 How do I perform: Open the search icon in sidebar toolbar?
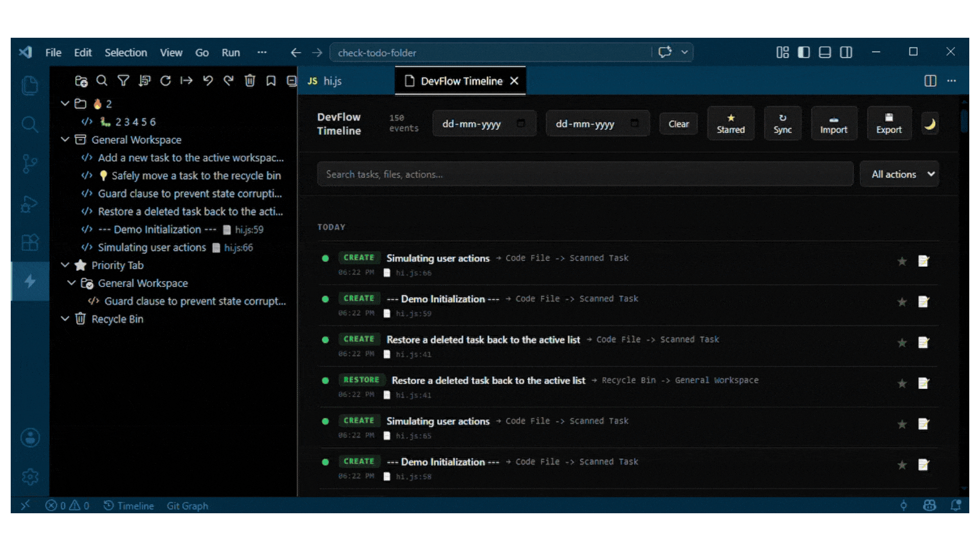[x=102, y=81]
